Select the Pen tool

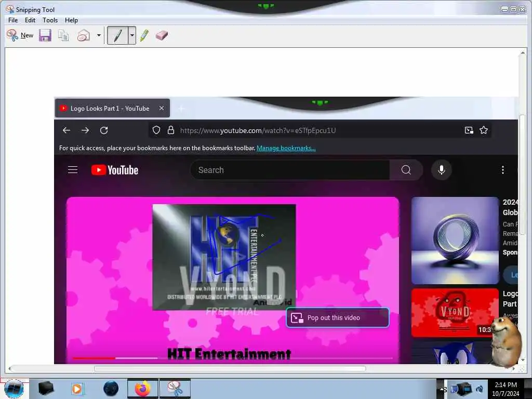(117, 35)
